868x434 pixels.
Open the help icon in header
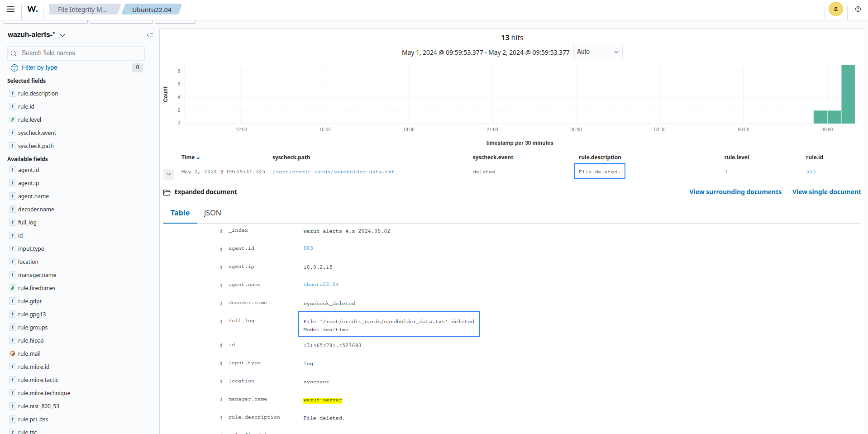858,9
